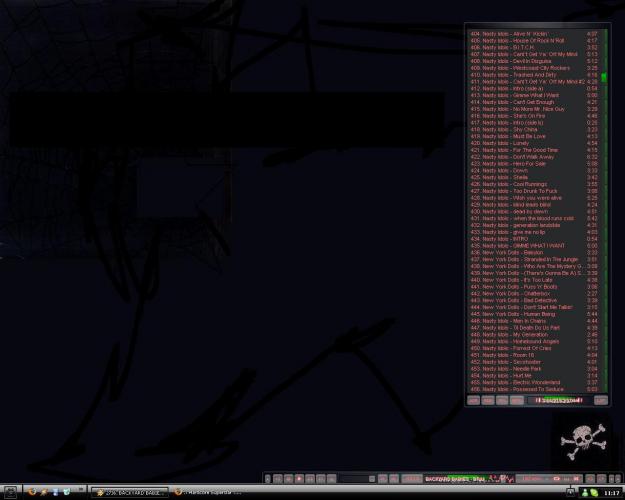Select track 441 Puss 'N' Boots
Image resolution: width=625 pixels, height=500 pixels.
[533, 287]
